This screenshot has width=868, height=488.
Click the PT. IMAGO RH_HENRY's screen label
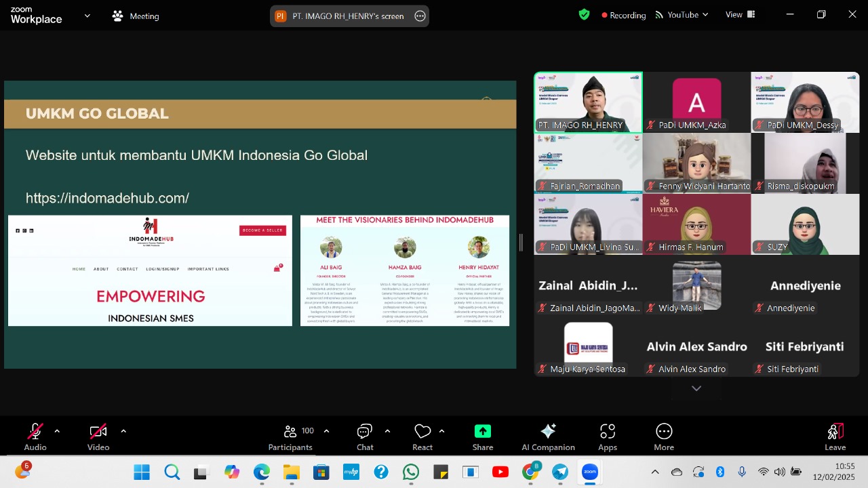pos(348,16)
